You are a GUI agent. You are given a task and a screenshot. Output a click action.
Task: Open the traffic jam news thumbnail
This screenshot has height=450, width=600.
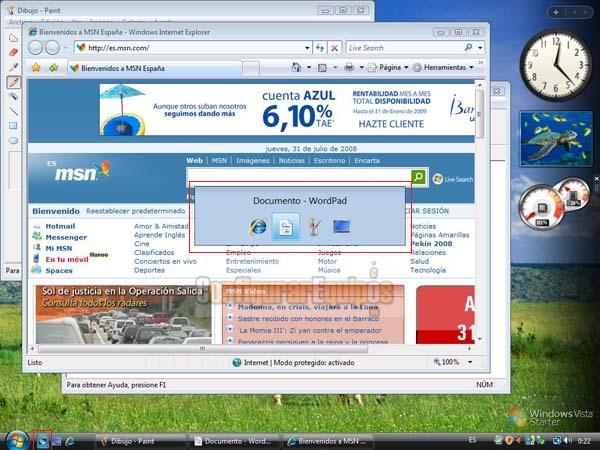pos(123,315)
